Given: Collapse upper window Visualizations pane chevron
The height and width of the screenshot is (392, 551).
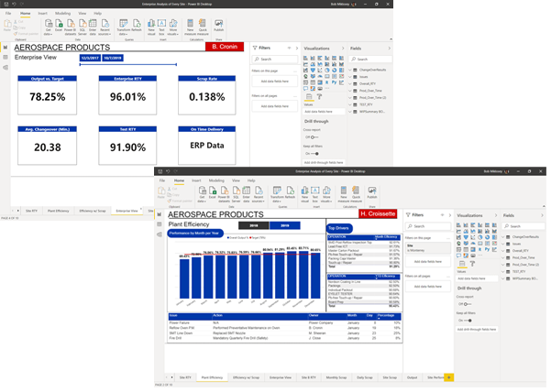Looking at the screenshot, I should coord(343,49).
